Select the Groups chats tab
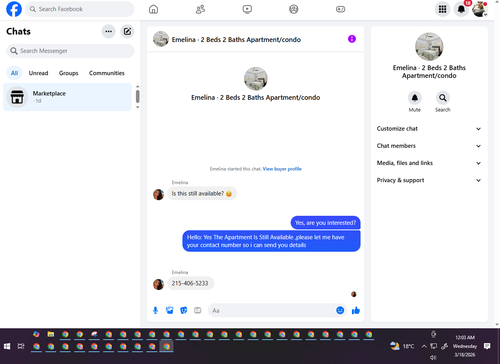The width and height of the screenshot is (500, 364). click(x=68, y=73)
